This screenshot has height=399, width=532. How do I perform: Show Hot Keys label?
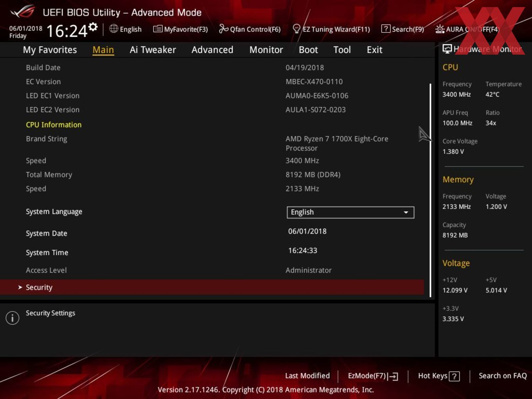(x=433, y=376)
